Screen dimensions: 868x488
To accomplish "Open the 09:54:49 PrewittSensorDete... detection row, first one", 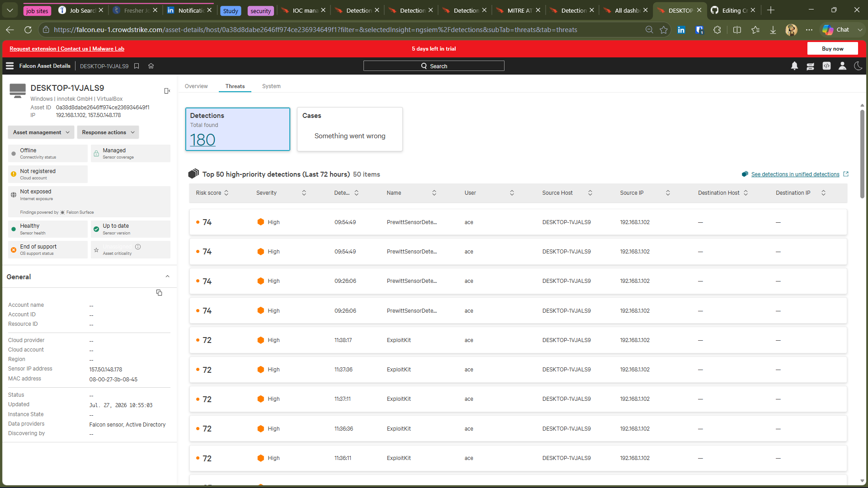I will [x=518, y=222].
